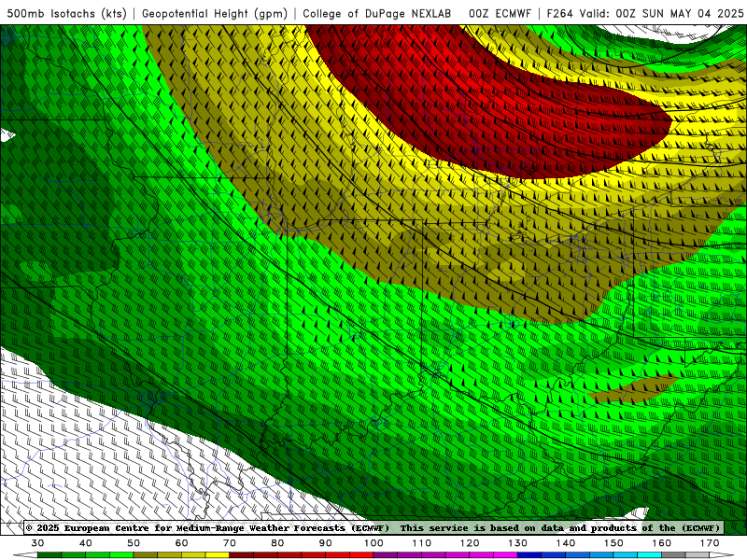
Task: Click the dark blue swatch just right of 130
Action: (529, 555)
